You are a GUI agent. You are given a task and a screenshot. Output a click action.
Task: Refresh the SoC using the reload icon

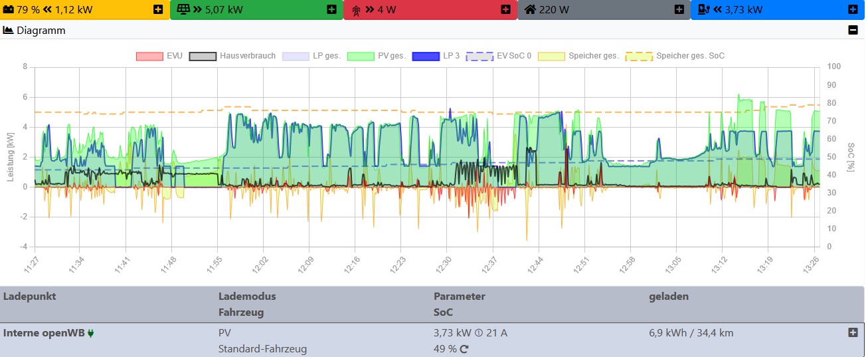pyautogui.click(x=465, y=349)
